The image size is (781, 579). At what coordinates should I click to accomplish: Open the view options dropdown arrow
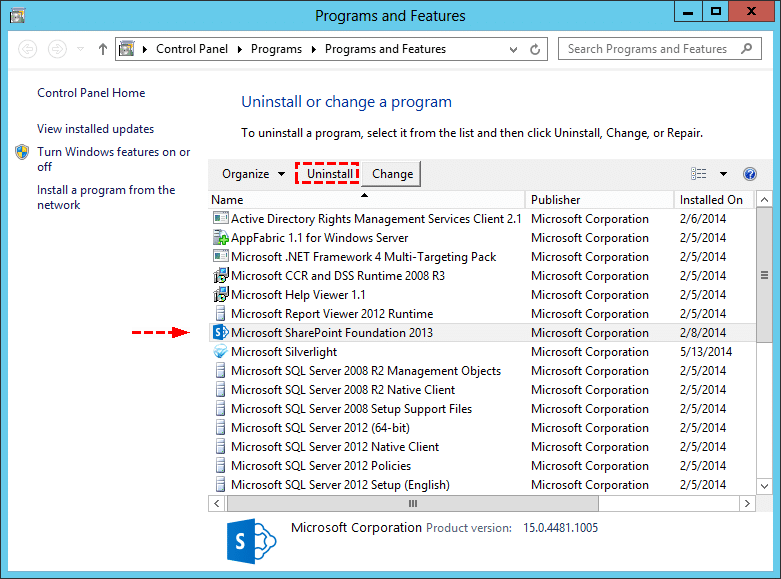pyautogui.click(x=723, y=174)
